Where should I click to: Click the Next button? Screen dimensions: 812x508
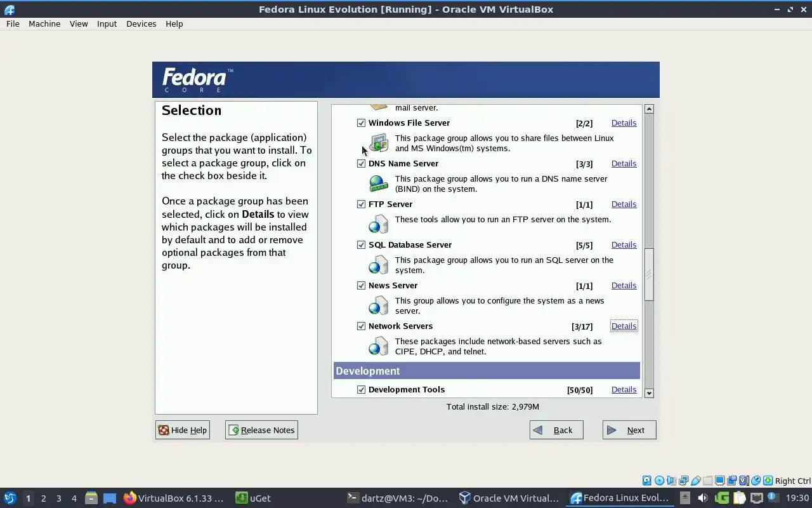(x=629, y=430)
